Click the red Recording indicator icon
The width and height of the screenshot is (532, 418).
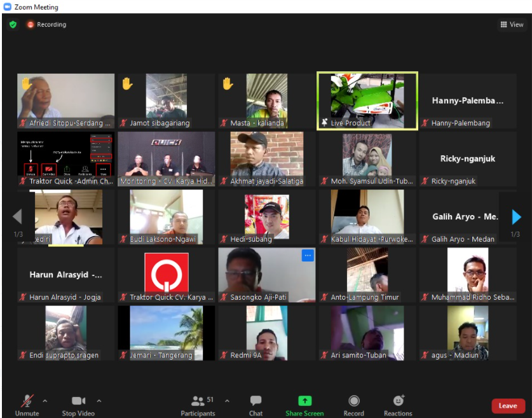point(31,24)
